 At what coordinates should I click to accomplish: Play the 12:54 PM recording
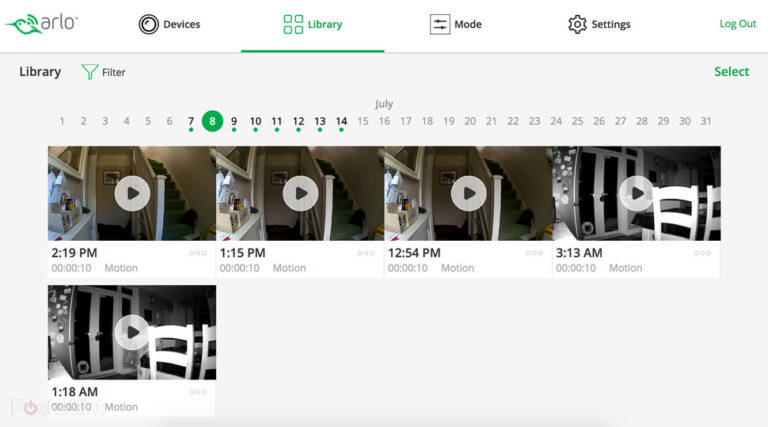[469, 193]
